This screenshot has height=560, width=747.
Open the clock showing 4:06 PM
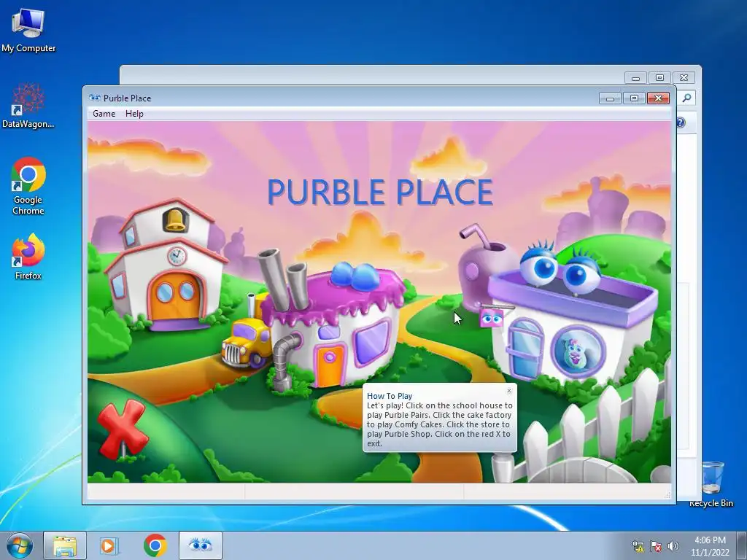[x=710, y=546]
